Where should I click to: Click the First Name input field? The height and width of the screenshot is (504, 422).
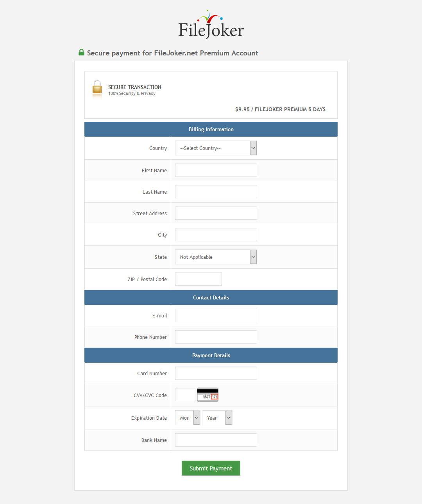[216, 170]
